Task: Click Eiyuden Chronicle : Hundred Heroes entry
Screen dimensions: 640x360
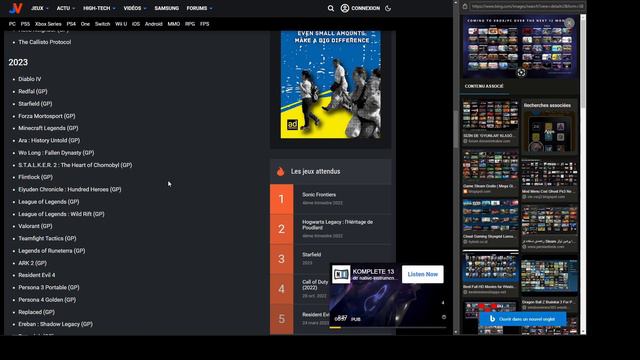Action: (x=70, y=189)
